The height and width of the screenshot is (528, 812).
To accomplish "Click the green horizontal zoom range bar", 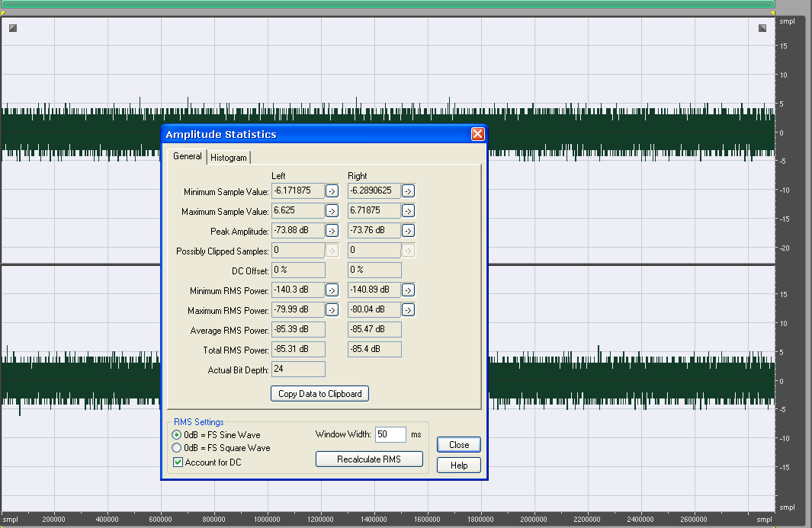I will tap(387, 4).
